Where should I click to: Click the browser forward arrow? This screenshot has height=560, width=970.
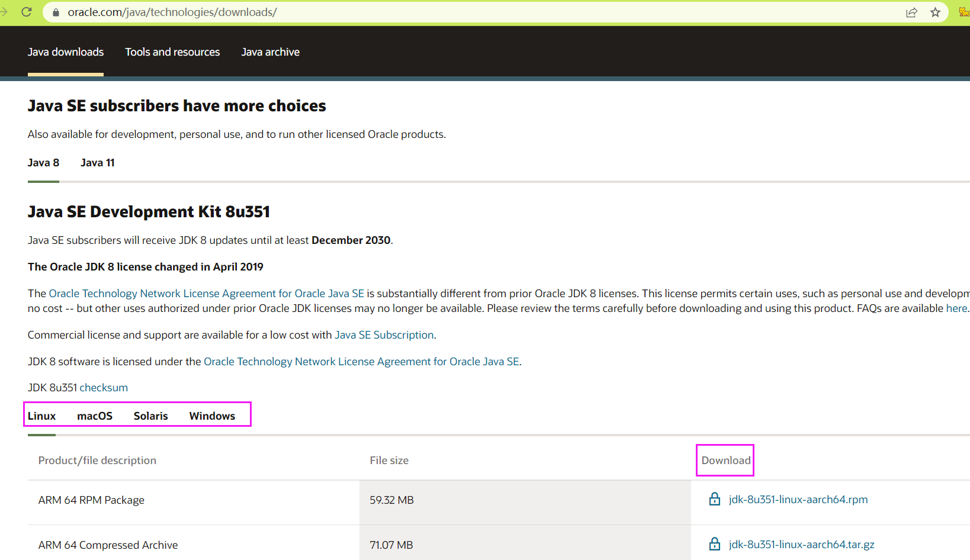[4, 12]
